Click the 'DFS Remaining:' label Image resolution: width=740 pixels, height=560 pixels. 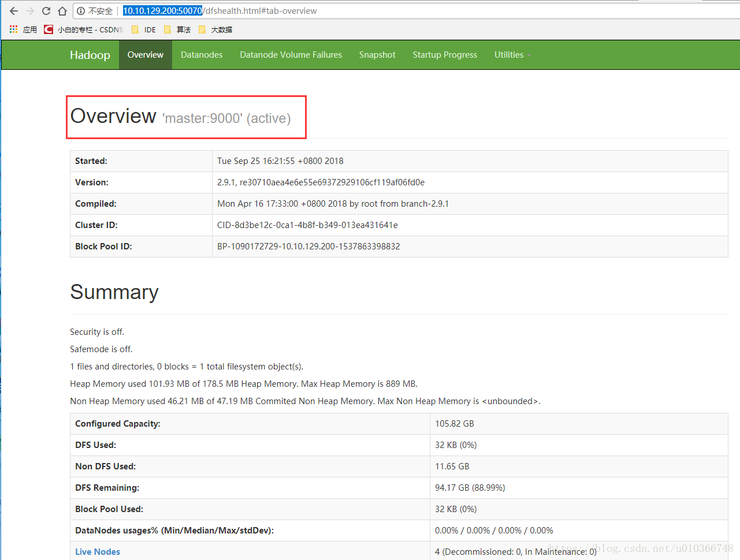[x=107, y=488]
